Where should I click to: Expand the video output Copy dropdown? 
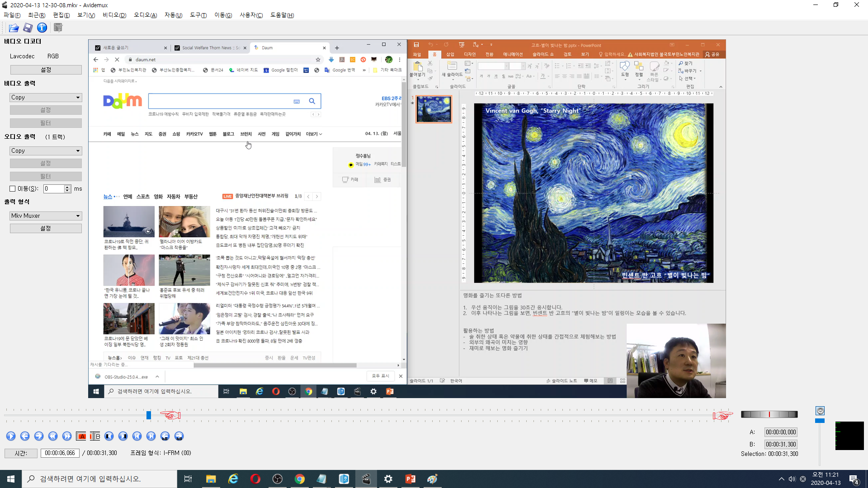click(x=46, y=98)
